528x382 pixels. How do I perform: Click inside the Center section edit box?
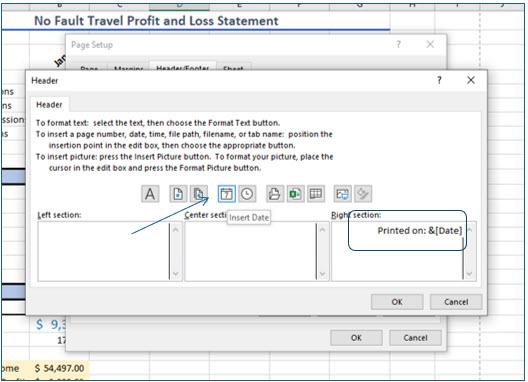pos(250,251)
